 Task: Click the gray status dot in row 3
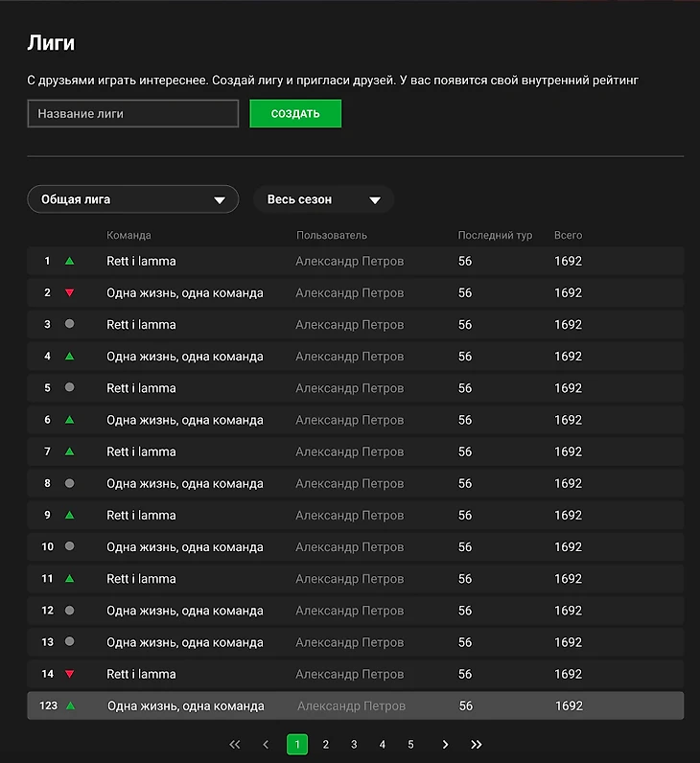tap(69, 324)
